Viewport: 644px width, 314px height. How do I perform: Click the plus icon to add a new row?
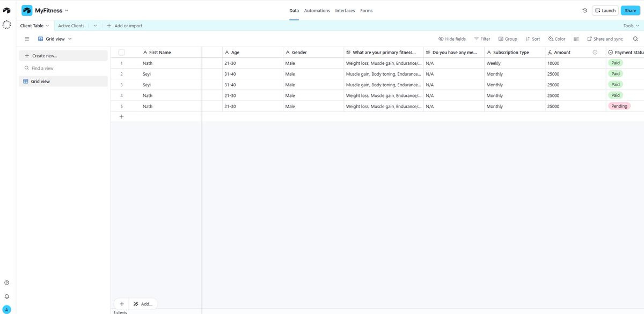[x=121, y=117]
